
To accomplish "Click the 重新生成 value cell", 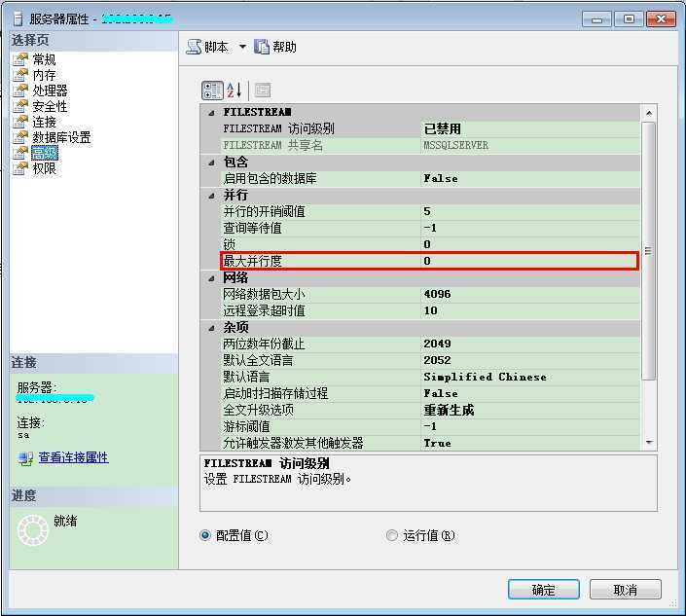I will pos(529,410).
